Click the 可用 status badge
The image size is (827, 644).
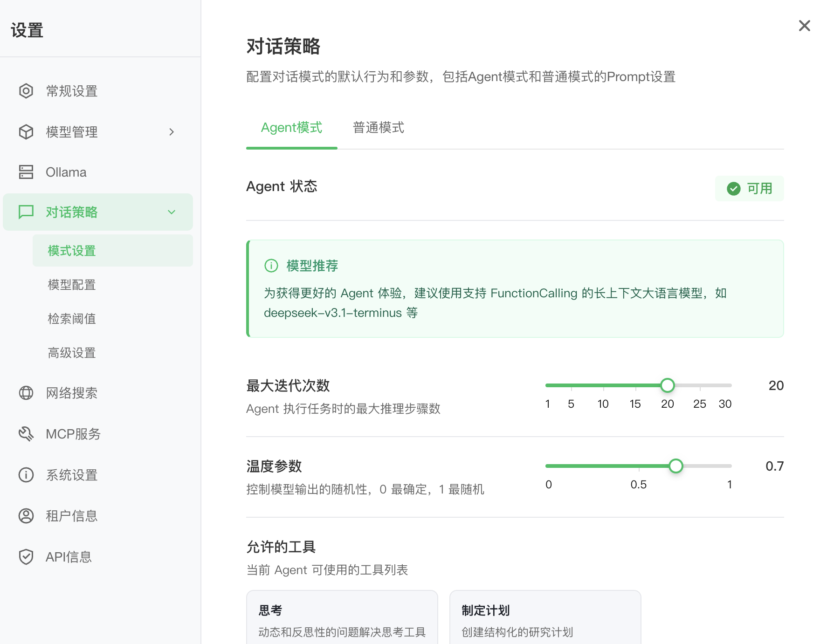tap(749, 188)
